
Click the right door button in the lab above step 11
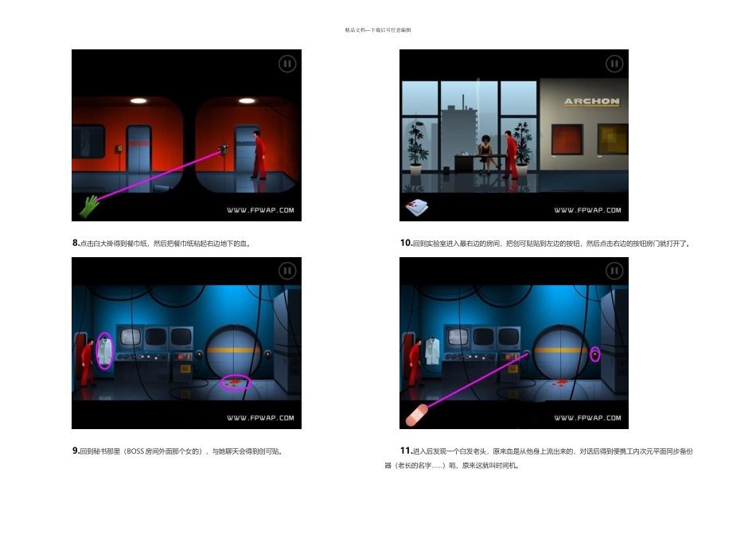click(595, 354)
